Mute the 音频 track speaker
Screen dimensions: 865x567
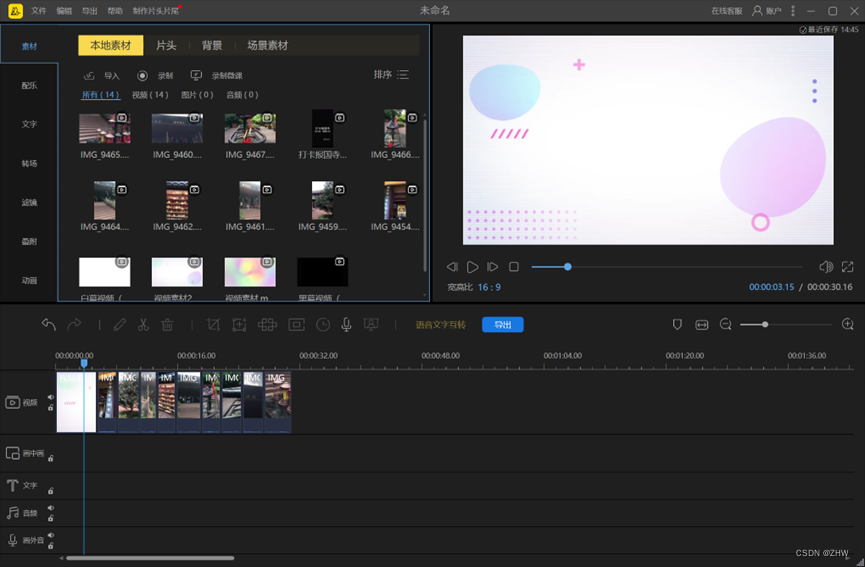click(50, 508)
